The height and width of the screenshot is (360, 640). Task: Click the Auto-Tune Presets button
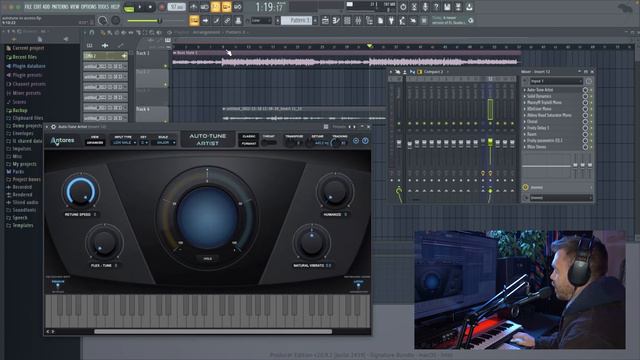tap(339, 127)
